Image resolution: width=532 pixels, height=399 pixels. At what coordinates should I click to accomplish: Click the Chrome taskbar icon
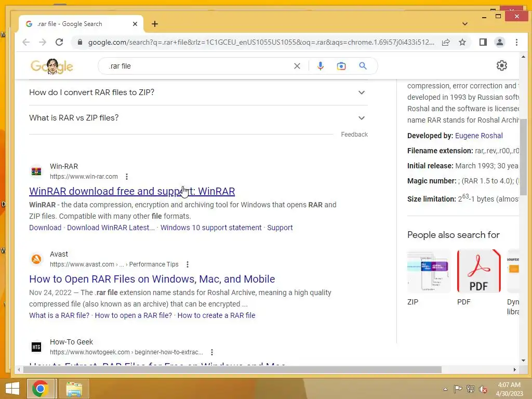(40, 389)
